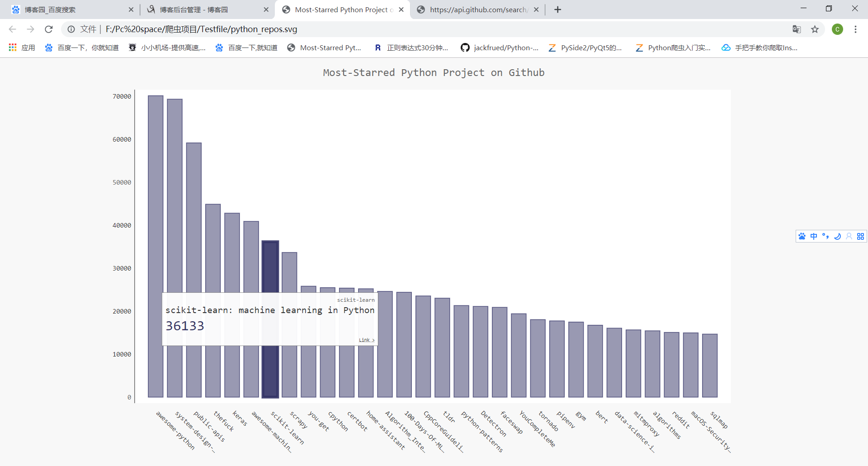Click the Detectron bar

[481, 352]
